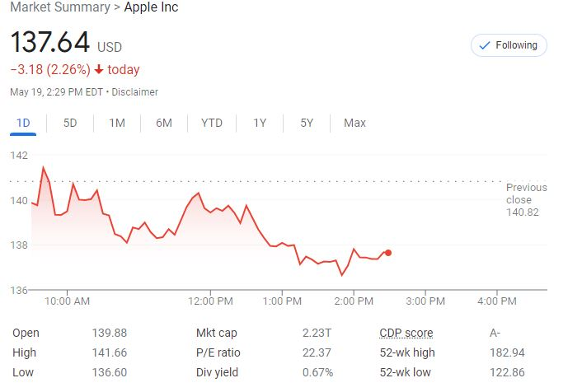Image resolution: width=582 pixels, height=392 pixels.
Task: Select the 1D time range tab
Action: pyautogui.click(x=23, y=124)
